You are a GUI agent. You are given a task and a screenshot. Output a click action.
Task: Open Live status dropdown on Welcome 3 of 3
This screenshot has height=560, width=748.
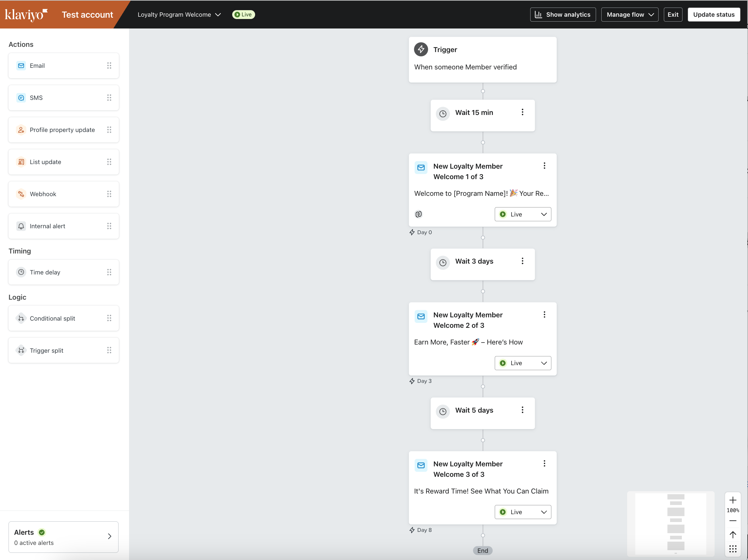tap(522, 512)
